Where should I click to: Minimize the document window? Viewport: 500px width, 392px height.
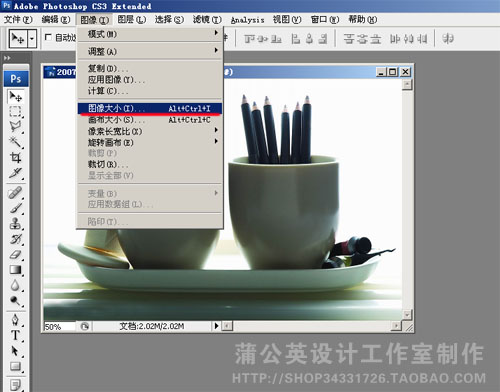click(382, 72)
